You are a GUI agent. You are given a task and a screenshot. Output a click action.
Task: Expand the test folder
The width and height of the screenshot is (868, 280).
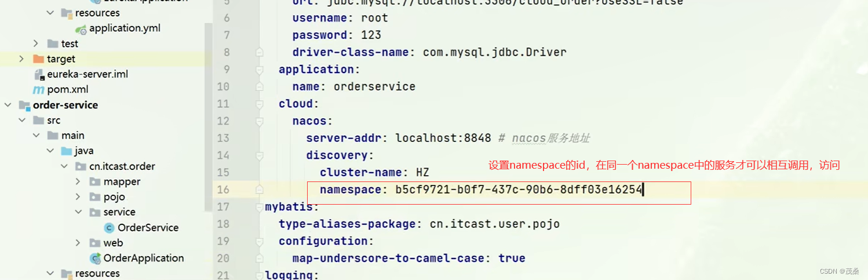(x=36, y=43)
